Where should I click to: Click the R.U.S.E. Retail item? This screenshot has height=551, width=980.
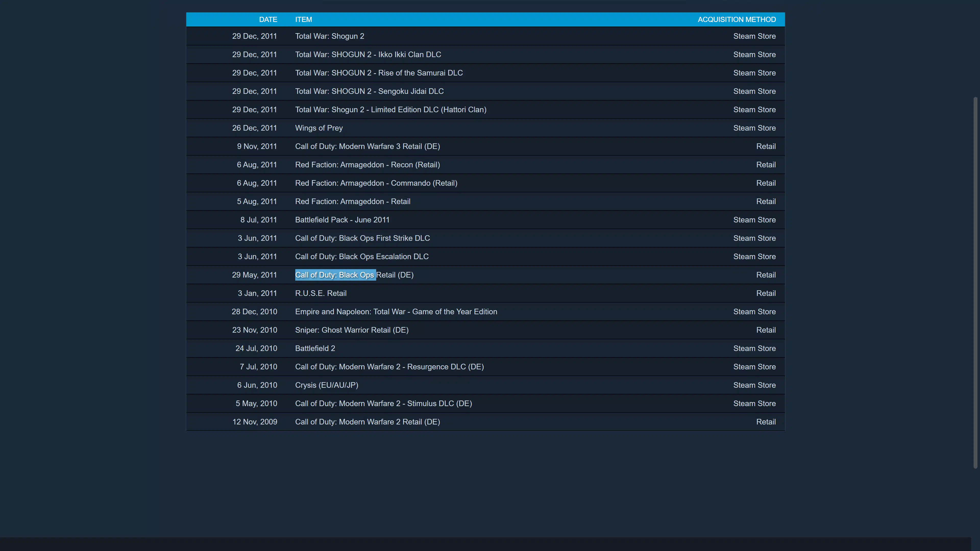[321, 293]
